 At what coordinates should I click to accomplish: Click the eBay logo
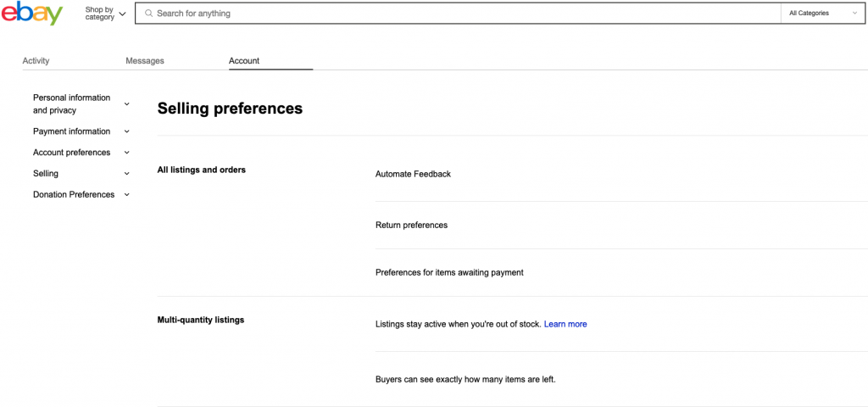pos(32,14)
